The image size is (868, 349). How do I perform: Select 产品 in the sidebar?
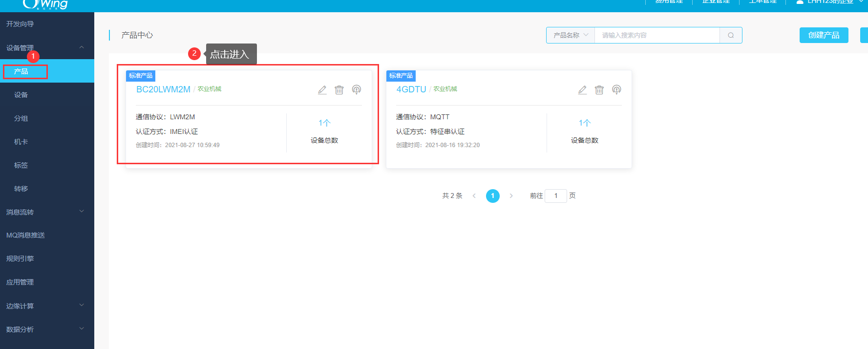[47, 71]
